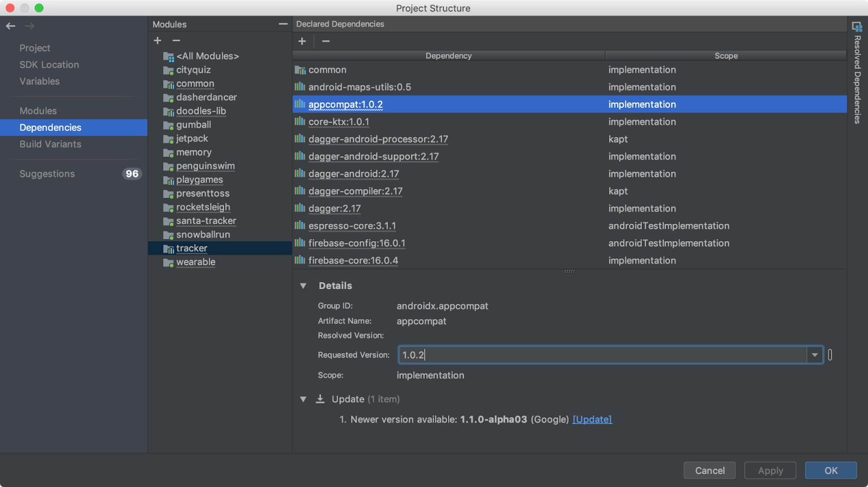Click the back navigation arrow

click(11, 26)
